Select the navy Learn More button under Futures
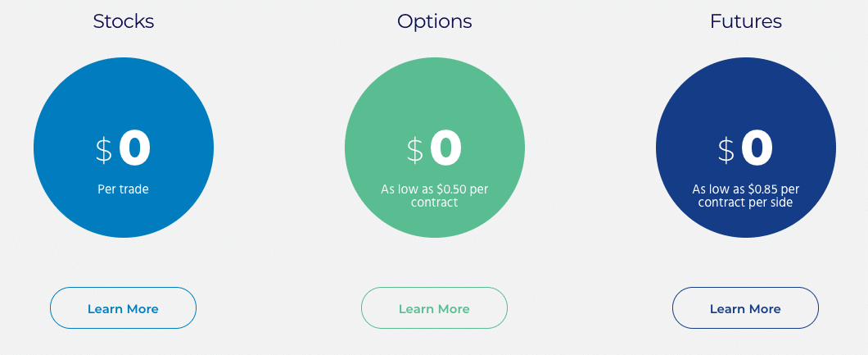Viewport: 868px width, 355px height. [745, 308]
